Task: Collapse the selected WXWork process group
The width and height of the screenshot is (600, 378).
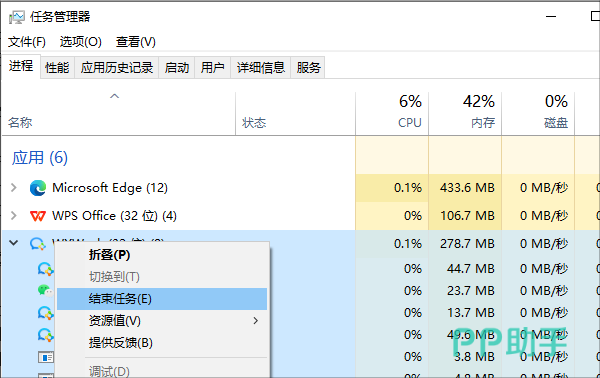Action: click(14, 243)
